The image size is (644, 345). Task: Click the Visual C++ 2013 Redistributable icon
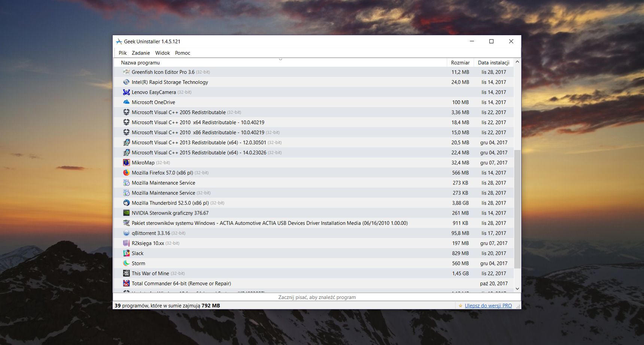tap(127, 142)
